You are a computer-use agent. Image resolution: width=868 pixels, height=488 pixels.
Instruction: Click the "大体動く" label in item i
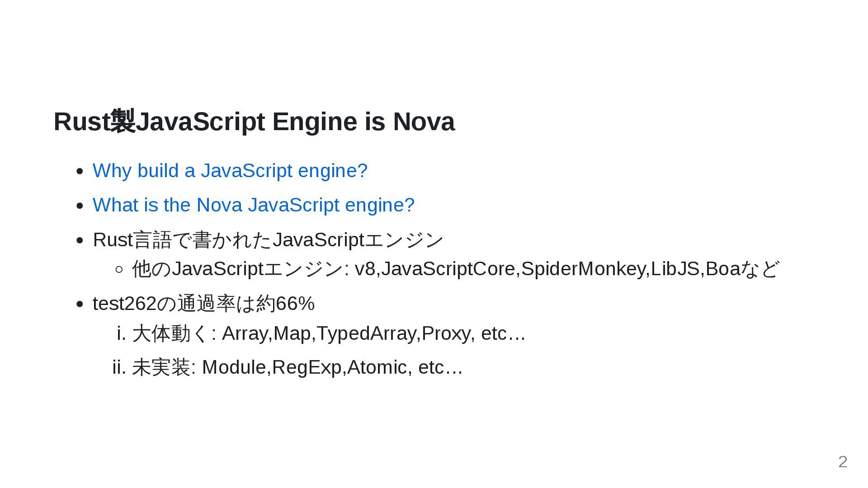170,333
